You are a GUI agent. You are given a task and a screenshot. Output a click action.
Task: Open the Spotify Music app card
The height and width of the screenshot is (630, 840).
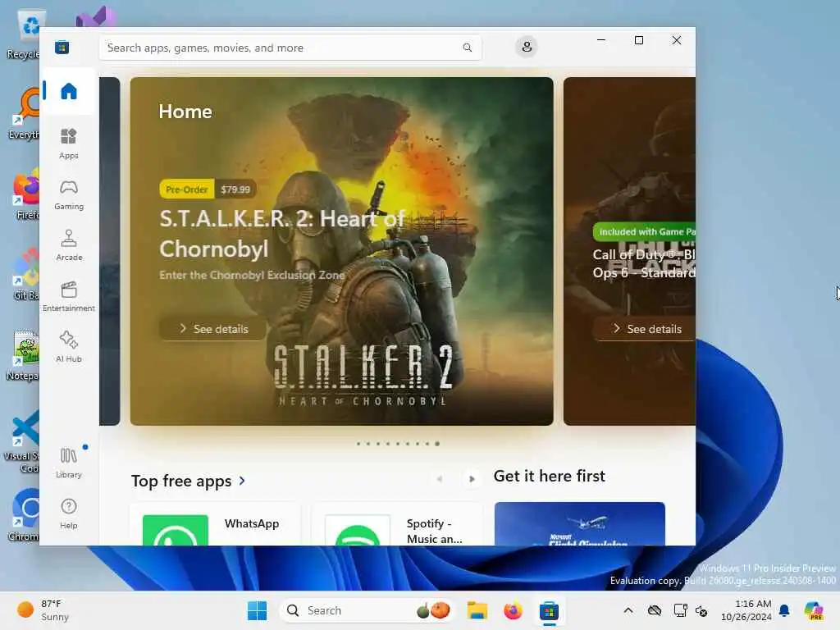point(397,524)
